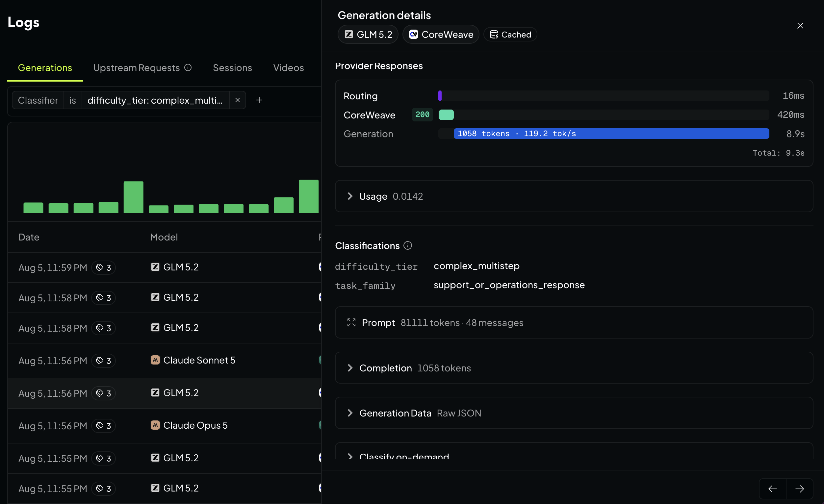This screenshot has width=824, height=504.
Task: Click the purple Routing timing bar
Action: [440, 96]
